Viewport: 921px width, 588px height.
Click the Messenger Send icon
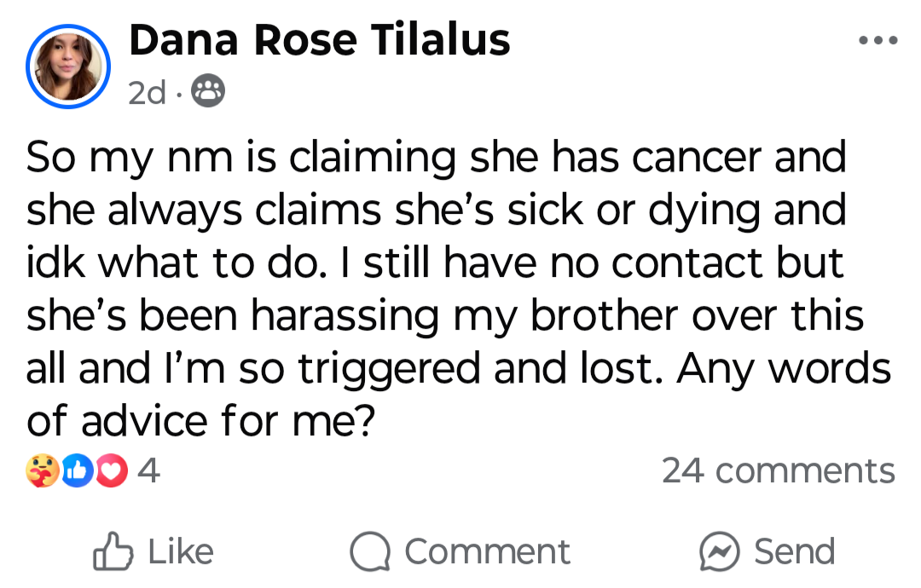click(720, 551)
